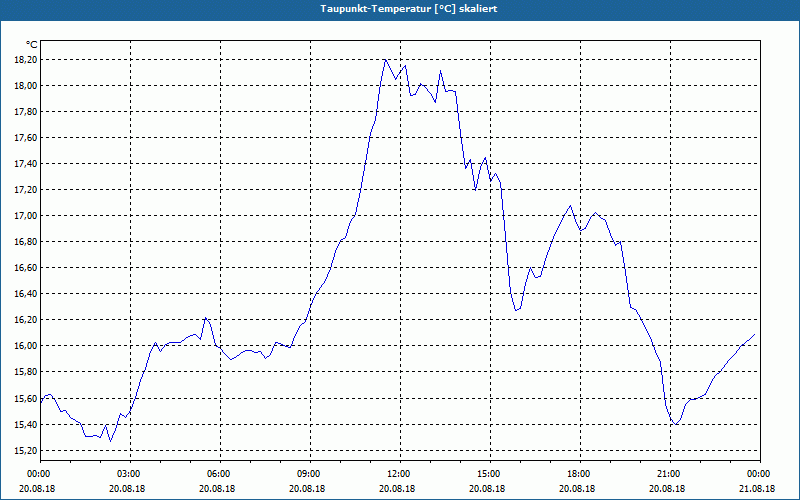The width and height of the screenshot is (800, 500).
Task: Pick the '20.08.18' date under '18:00'
Action: (x=578, y=489)
